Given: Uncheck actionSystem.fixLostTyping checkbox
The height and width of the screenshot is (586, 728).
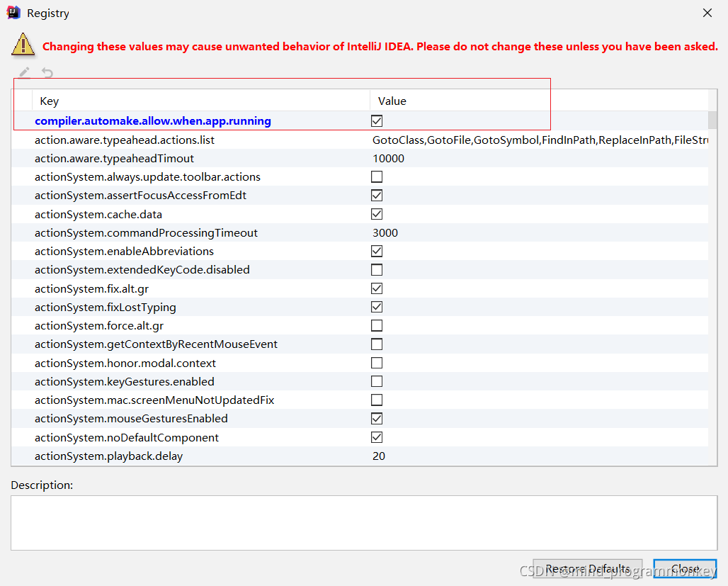Looking at the screenshot, I should pos(377,307).
